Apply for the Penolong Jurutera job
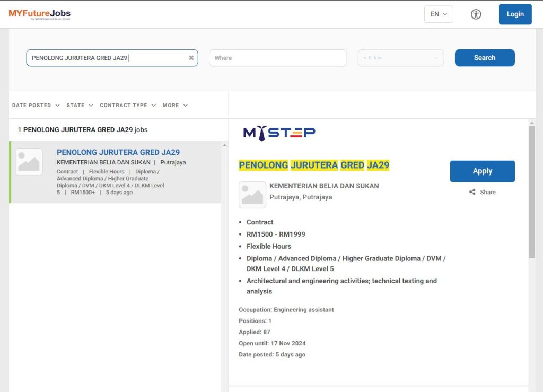Image resolution: width=543 pixels, height=392 pixels. pyautogui.click(x=482, y=171)
